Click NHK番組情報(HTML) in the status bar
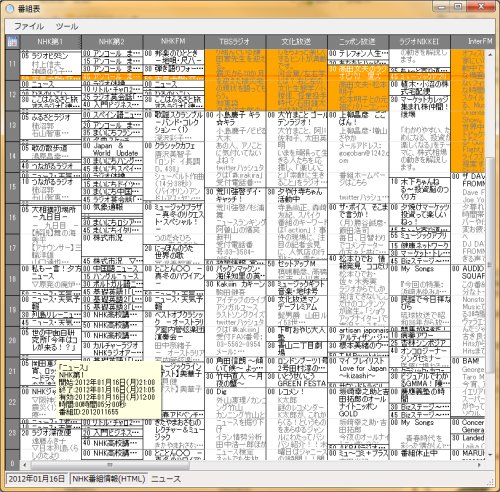The image size is (500, 492). coord(109,479)
